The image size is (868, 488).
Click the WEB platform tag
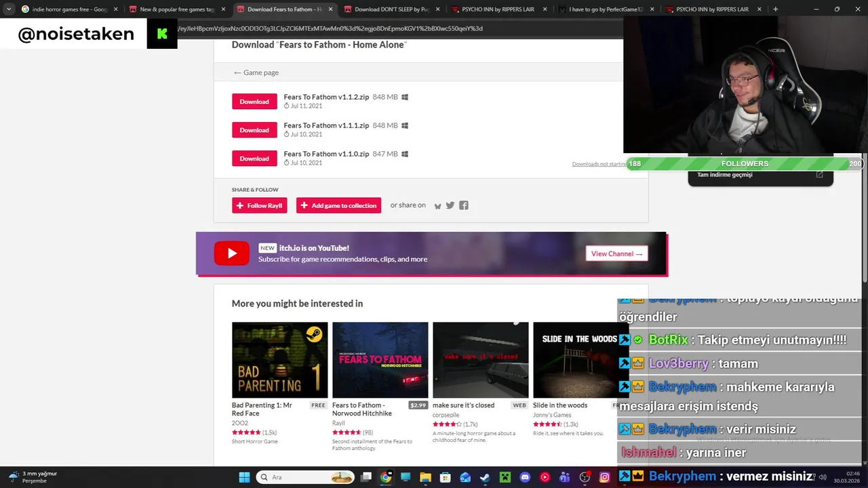tap(519, 405)
